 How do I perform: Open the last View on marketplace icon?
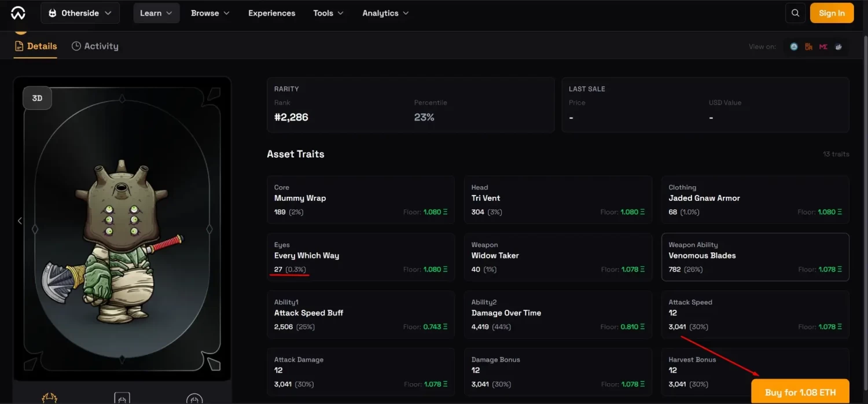838,46
